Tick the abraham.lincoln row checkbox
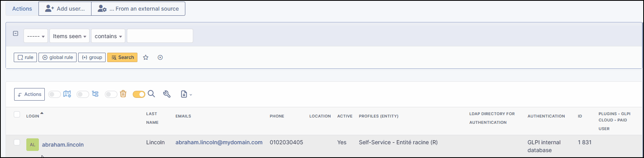The height and width of the screenshot is (158, 644). (17, 142)
